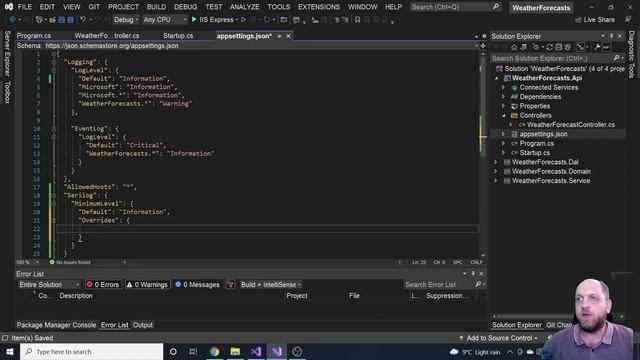Image resolution: width=640 pixels, height=360 pixels.
Task: Click Solution Explorer Properties wrench icon
Action: [x=597, y=47]
